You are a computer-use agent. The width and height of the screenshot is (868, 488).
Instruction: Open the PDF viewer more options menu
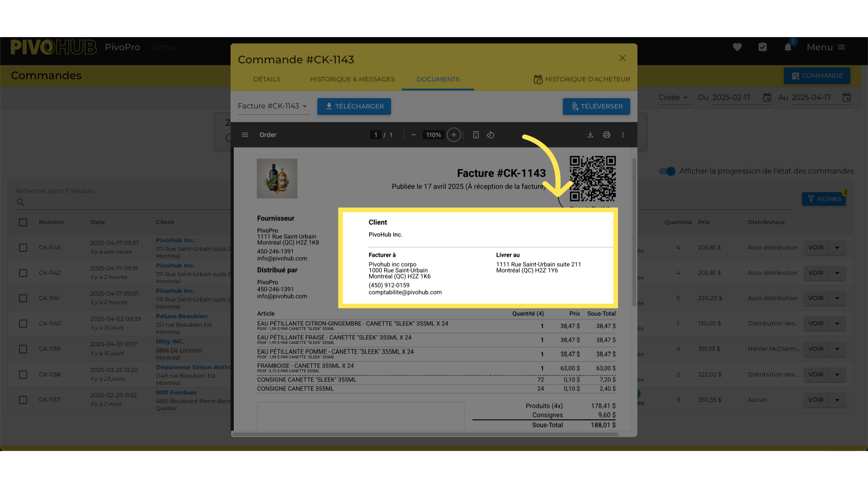[x=623, y=135]
